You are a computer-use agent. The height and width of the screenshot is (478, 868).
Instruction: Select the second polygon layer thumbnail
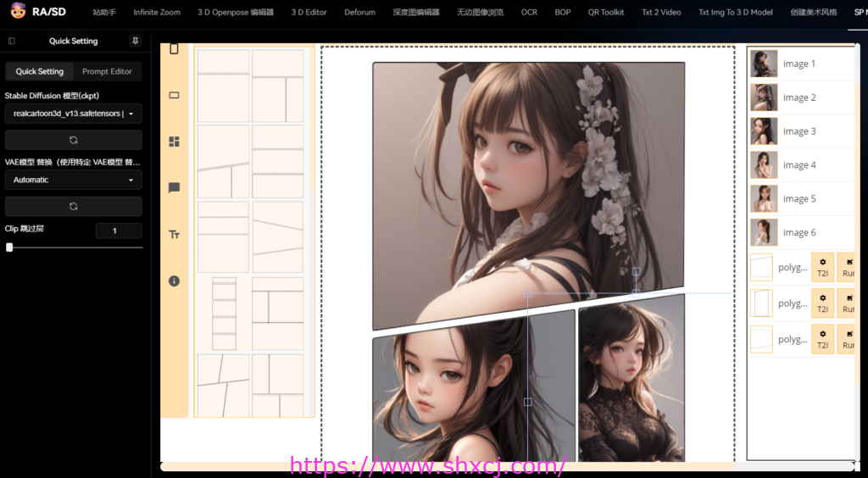761,303
